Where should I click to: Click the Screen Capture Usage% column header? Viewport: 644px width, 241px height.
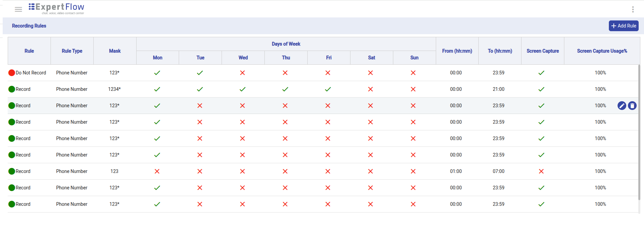602,51
